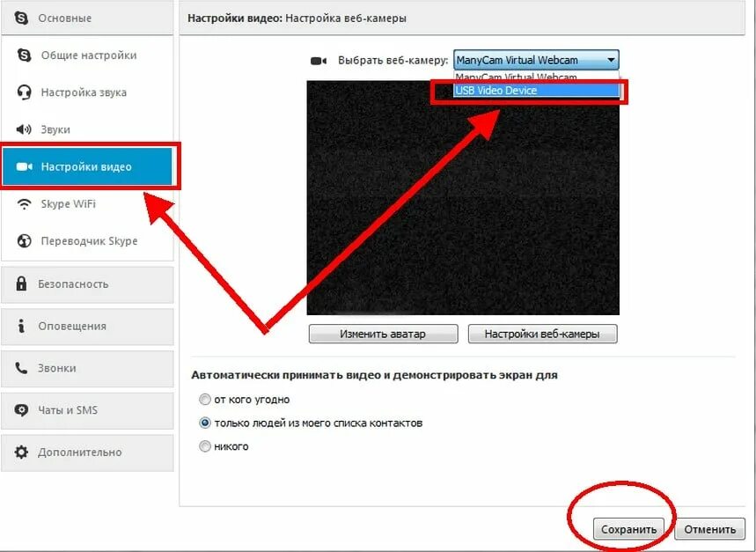Viewport: 756px width, 552px height.
Task: Open Skype WiFi settings
Action: pos(87,204)
